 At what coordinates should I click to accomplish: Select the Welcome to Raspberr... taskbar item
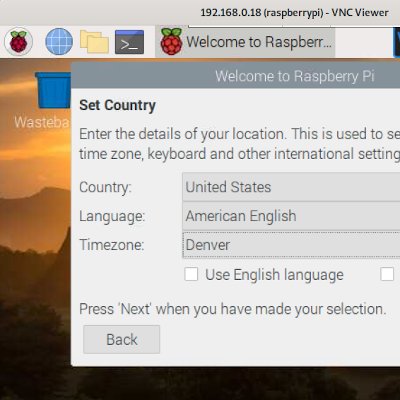(245, 42)
